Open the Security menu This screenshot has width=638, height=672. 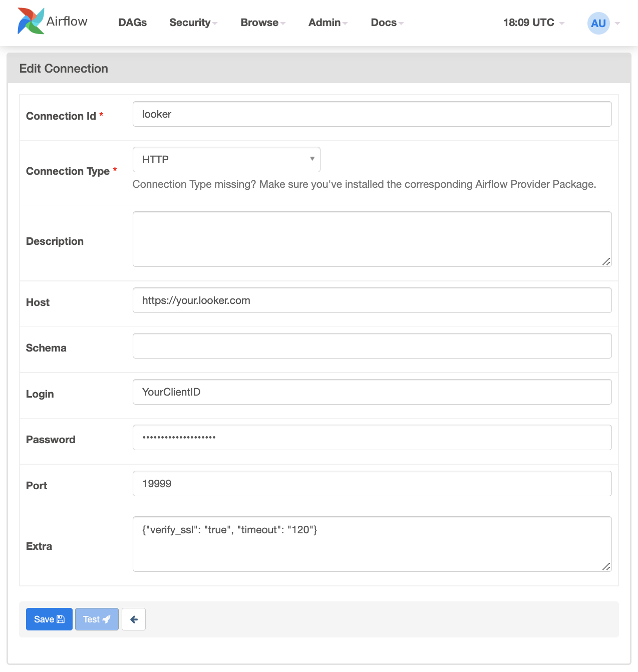pyautogui.click(x=193, y=23)
